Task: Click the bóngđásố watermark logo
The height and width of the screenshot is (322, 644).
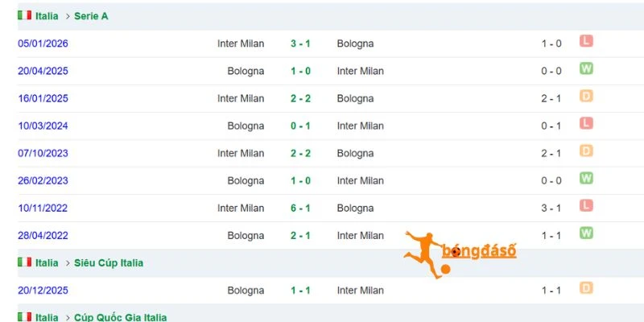Action: tap(460, 254)
